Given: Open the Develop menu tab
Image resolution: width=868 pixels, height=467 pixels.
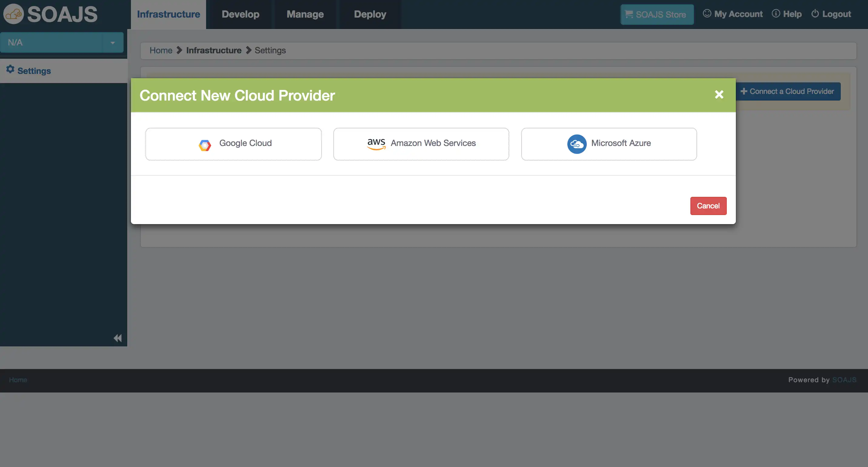Looking at the screenshot, I should 240,14.
